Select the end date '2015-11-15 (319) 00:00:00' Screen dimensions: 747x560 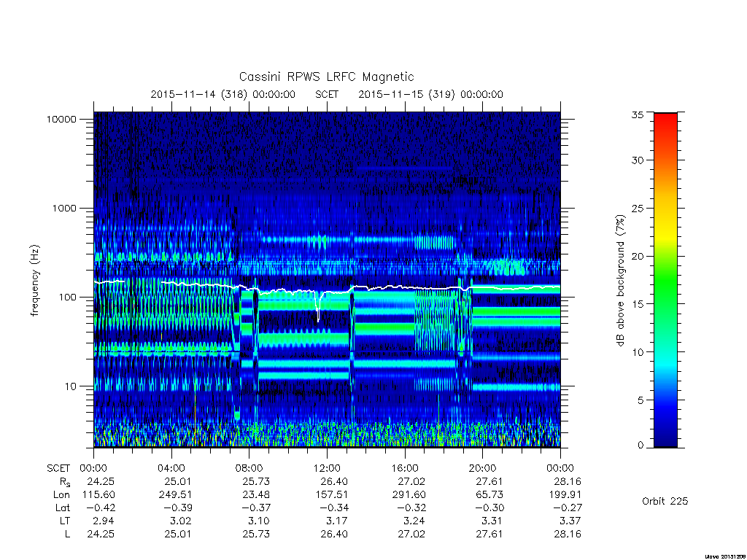(x=430, y=94)
